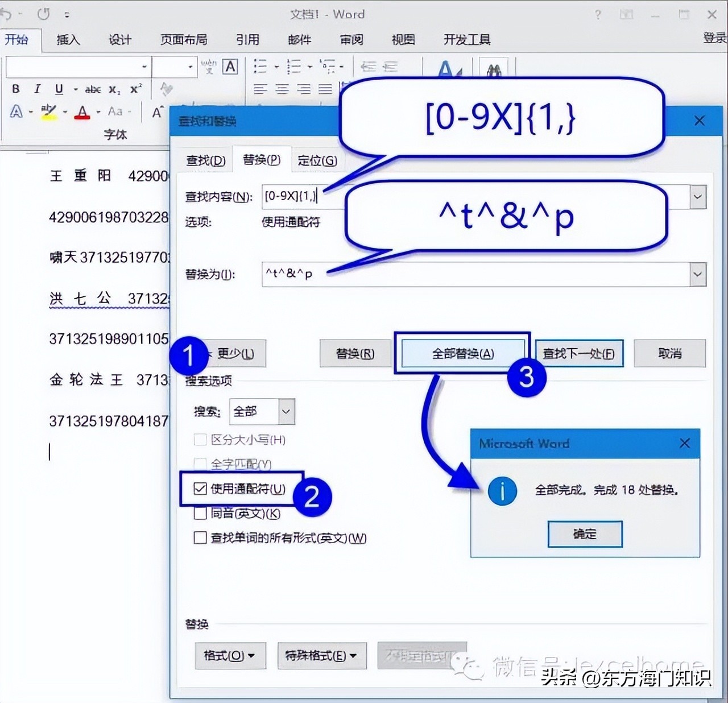Expand the 查找内容 search history dropdown

(698, 197)
